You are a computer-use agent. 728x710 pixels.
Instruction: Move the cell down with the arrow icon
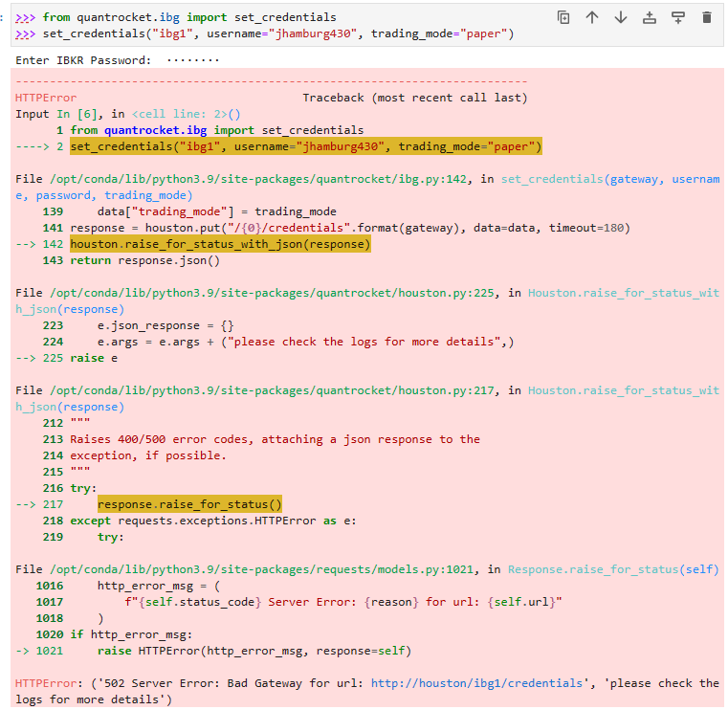pos(621,17)
